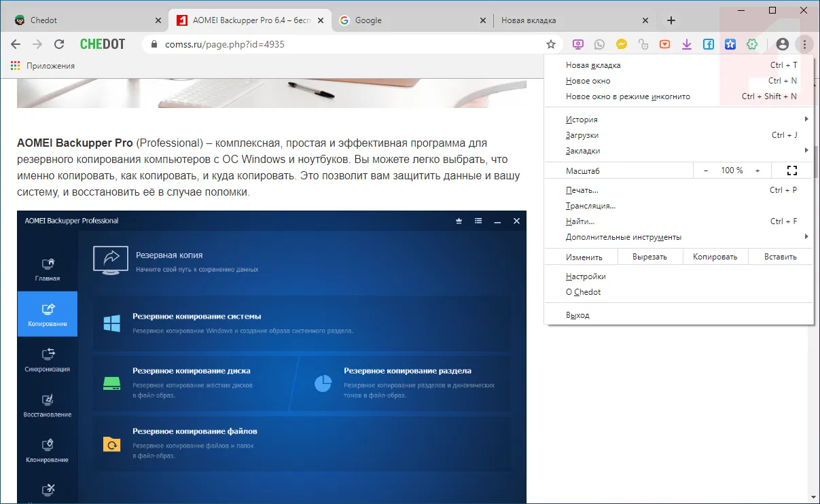Select Найти... in the menu
The height and width of the screenshot is (504, 820).
(679, 221)
